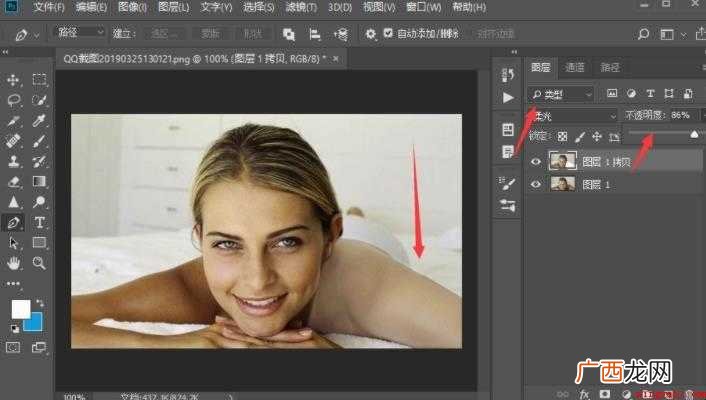
Task: Open the 窗口(W) menu
Action: click(423, 8)
